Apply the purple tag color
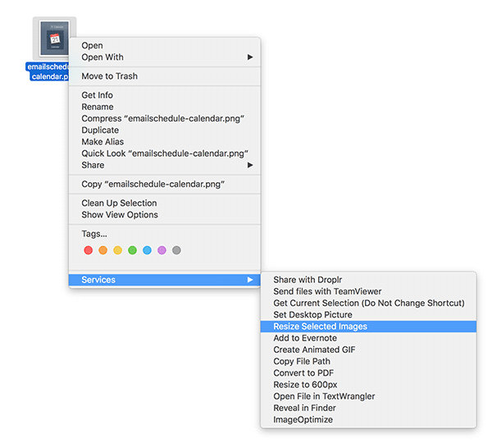The image size is (492, 448). point(162,250)
